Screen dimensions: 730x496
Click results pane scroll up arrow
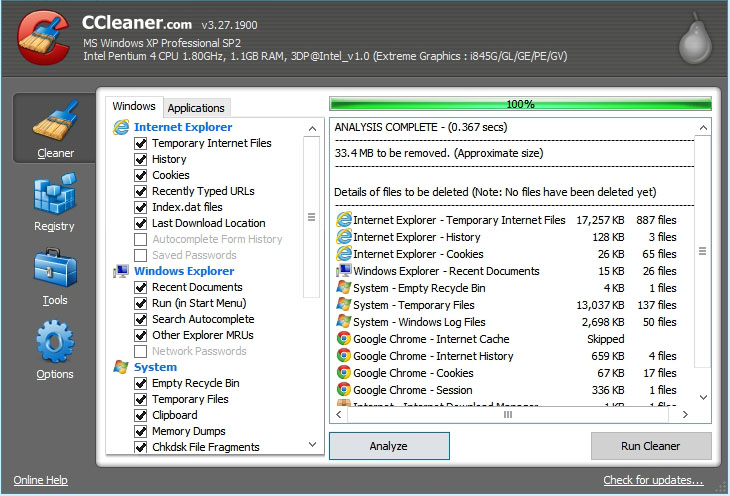[703, 128]
